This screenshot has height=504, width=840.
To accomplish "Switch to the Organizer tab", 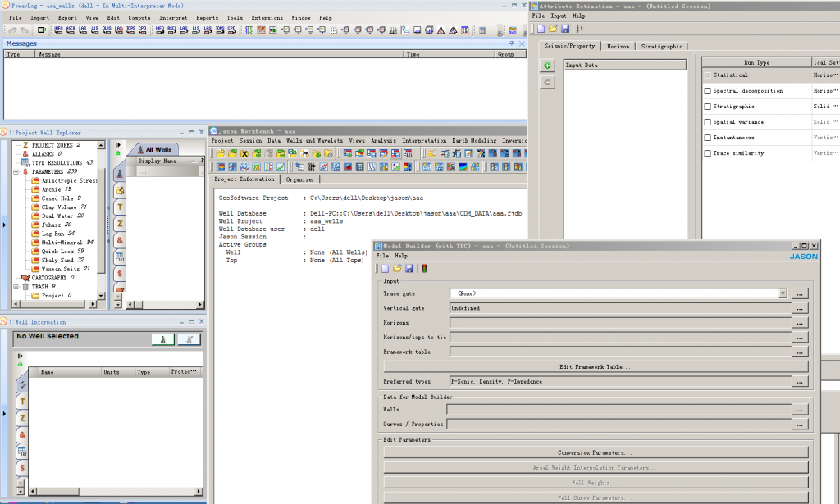I will point(300,179).
